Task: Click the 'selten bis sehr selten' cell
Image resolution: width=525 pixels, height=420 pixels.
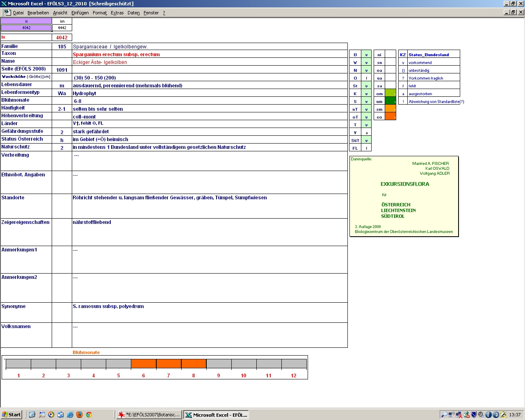Action: coord(210,109)
